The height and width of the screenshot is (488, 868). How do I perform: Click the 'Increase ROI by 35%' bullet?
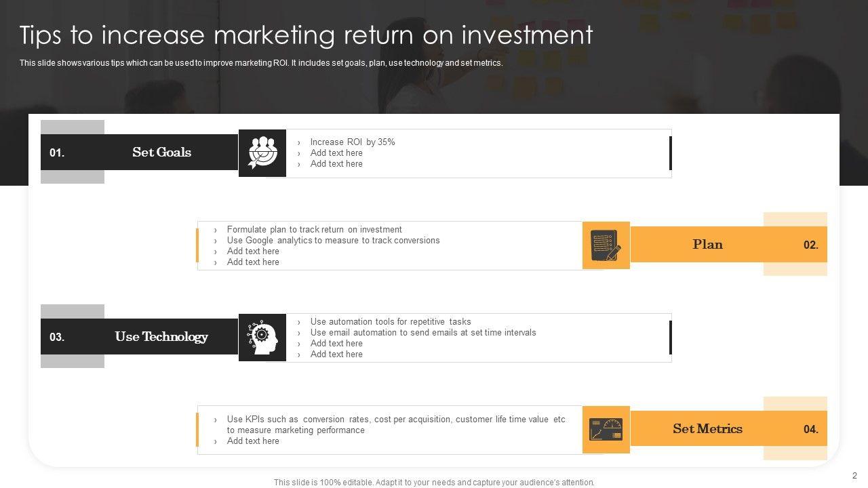[x=353, y=142]
